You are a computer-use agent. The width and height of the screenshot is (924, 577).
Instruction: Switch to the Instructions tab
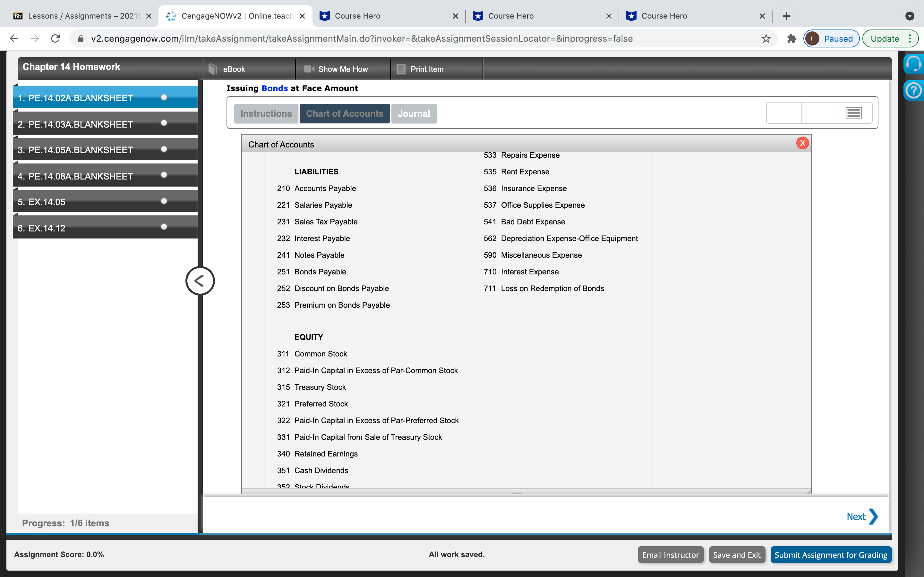(266, 113)
